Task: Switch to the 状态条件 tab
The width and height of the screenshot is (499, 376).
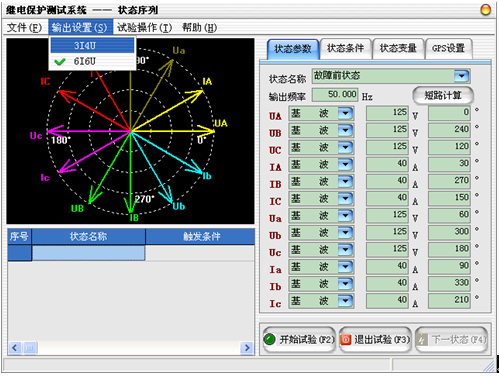Action: tap(346, 48)
